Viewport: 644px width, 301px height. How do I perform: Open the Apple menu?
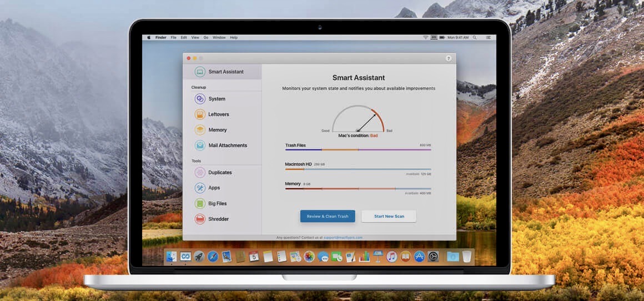149,37
